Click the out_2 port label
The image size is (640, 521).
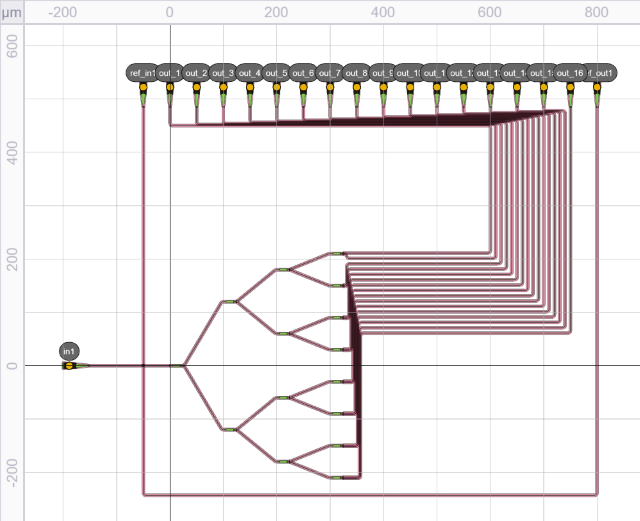tap(197, 73)
